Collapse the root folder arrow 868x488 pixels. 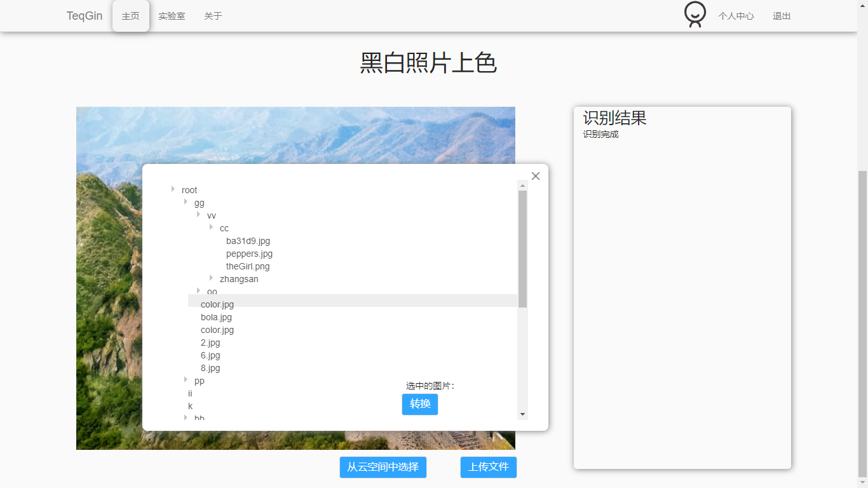click(x=173, y=189)
